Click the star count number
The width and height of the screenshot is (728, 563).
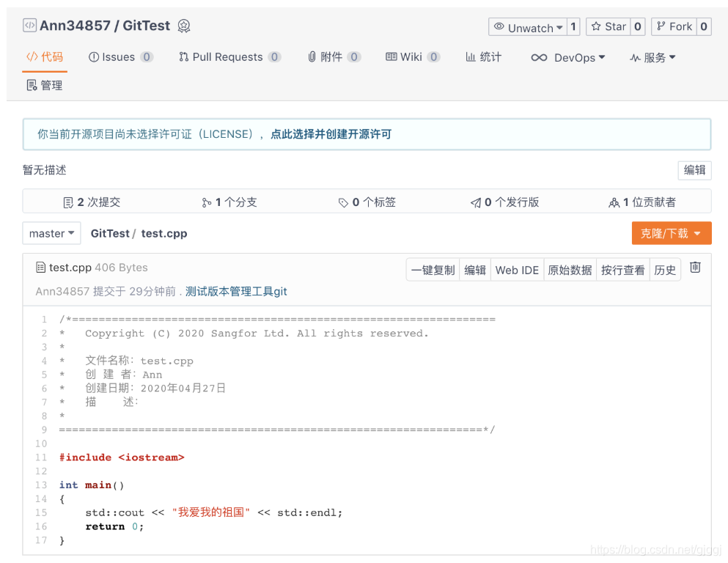click(x=638, y=27)
